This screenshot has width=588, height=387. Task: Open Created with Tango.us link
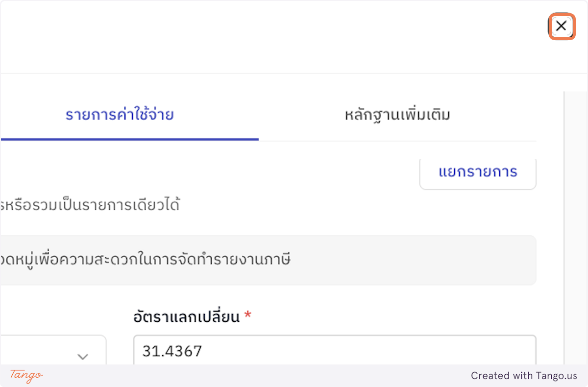[523, 376]
